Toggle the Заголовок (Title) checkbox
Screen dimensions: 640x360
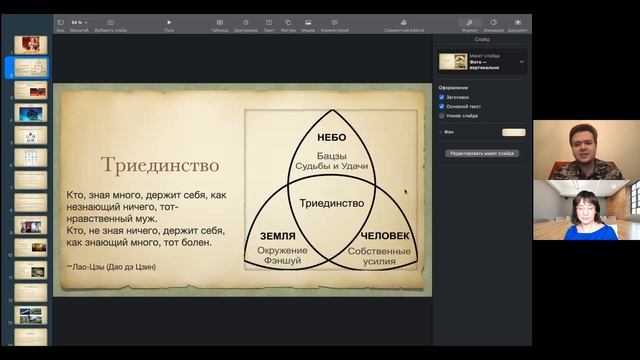pos(442,97)
